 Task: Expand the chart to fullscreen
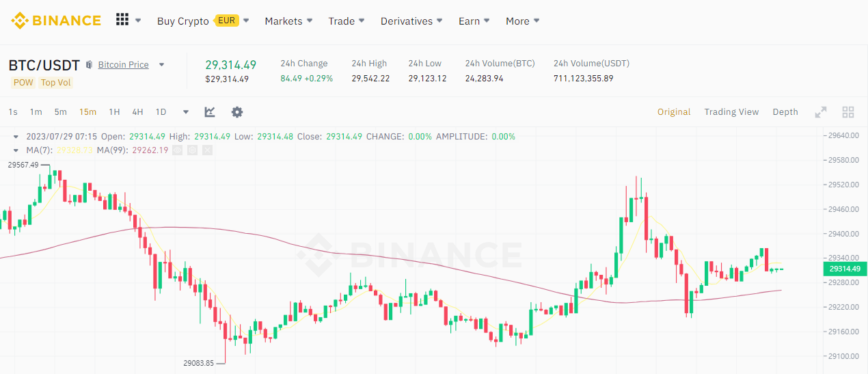click(821, 112)
